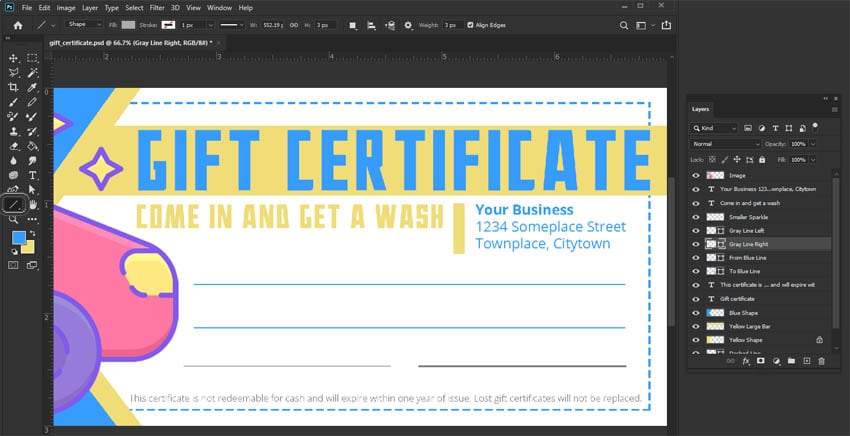Open the blending mode Normal dropdown
850x436 pixels.
coord(725,144)
